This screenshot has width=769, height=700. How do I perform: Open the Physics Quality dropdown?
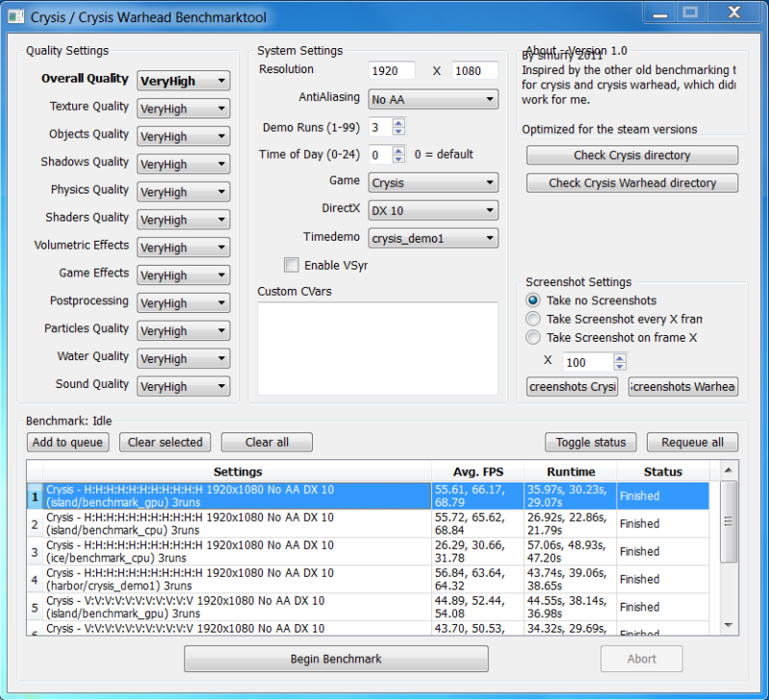(x=184, y=192)
